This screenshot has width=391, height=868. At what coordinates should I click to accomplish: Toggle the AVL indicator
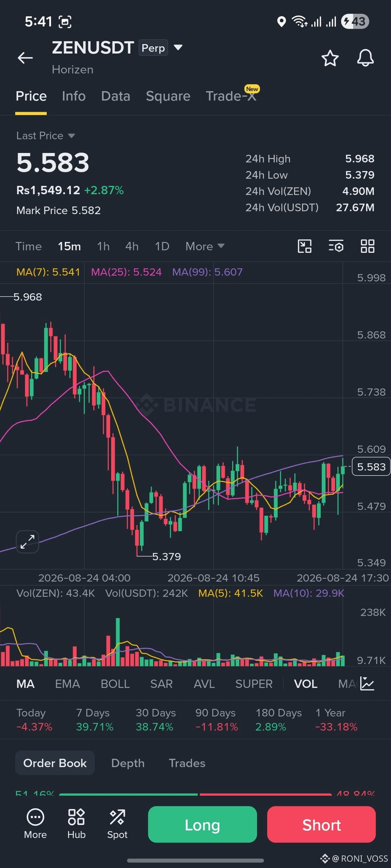coord(204,684)
